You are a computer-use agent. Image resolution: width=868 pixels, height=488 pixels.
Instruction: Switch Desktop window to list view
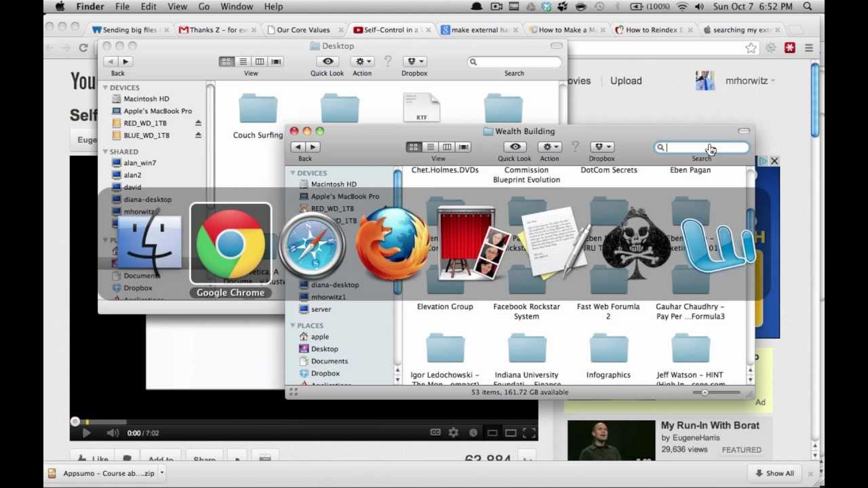243,62
